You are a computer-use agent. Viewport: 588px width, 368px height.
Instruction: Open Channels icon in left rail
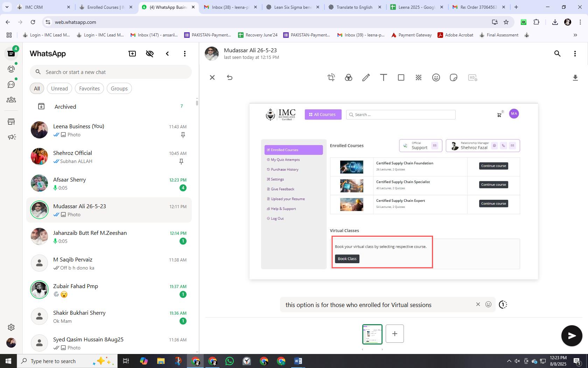11,84
